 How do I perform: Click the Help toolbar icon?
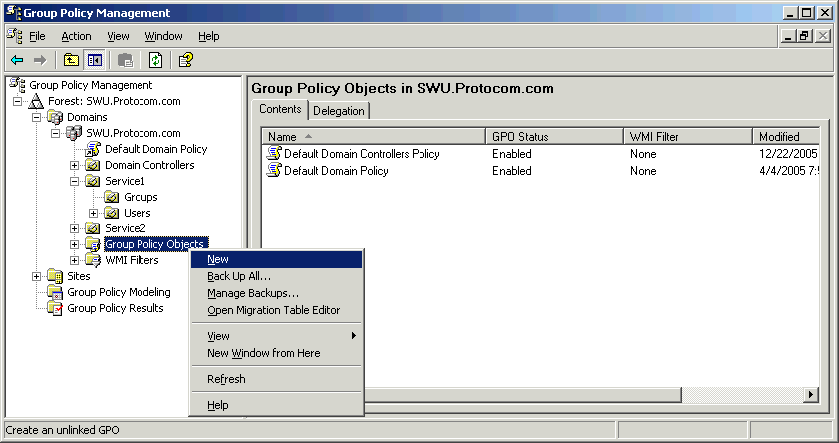pos(186,60)
